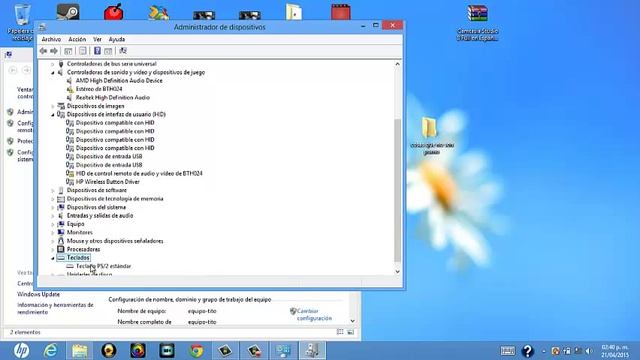Click the help question mark tray icon
The width and height of the screenshot is (640, 360).
click(x=527, y=351)
